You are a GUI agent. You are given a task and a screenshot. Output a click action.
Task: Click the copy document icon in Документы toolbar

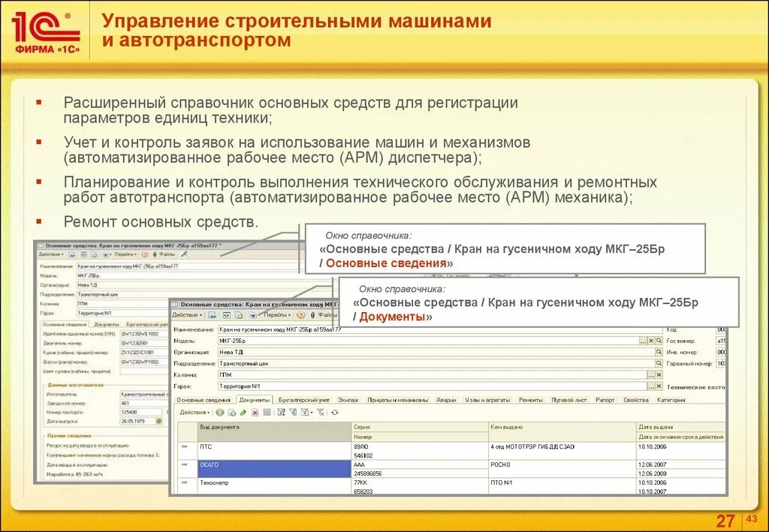232,413
